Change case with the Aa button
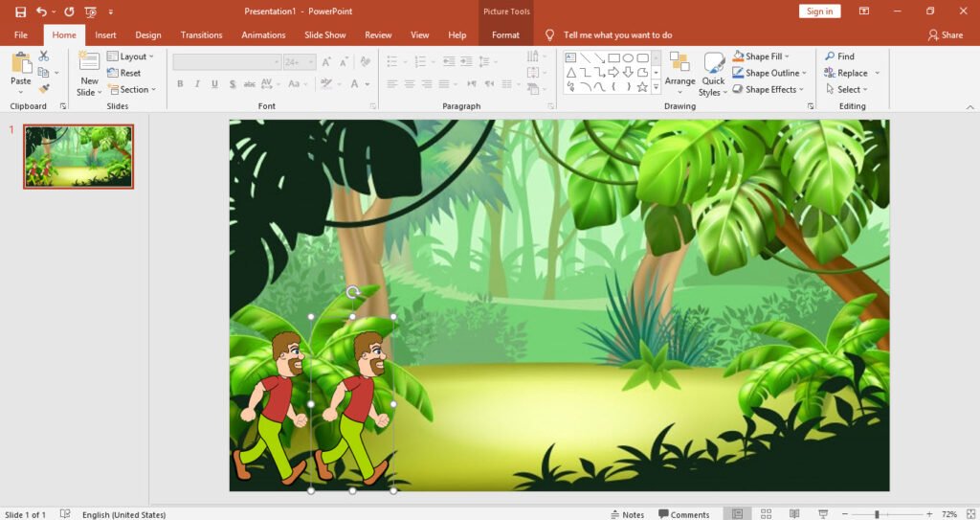Screen dimensions: 980x520 click(x=297, y=84)
